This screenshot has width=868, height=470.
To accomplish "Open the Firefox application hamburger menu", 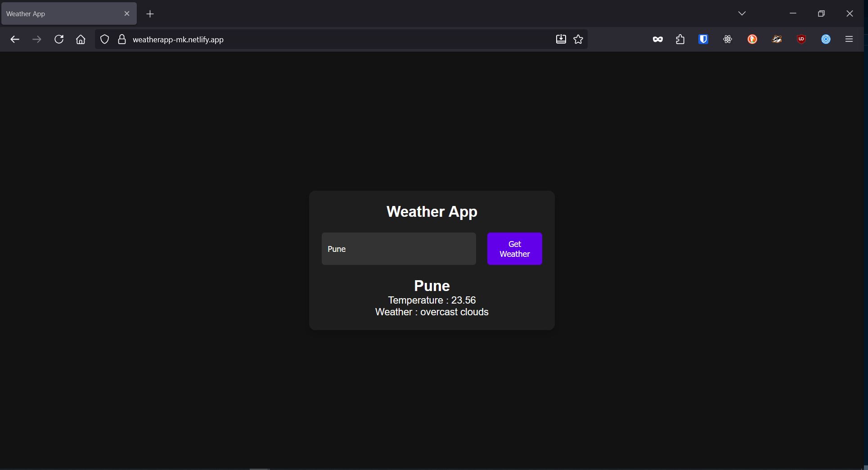I will [849, 39].
